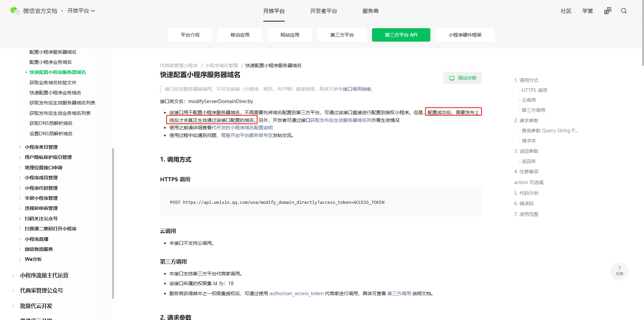Jump to 1. 调用方式 in outline
Image resolution: width=644 pixels, height=320 pixels.
click(526, 80)
